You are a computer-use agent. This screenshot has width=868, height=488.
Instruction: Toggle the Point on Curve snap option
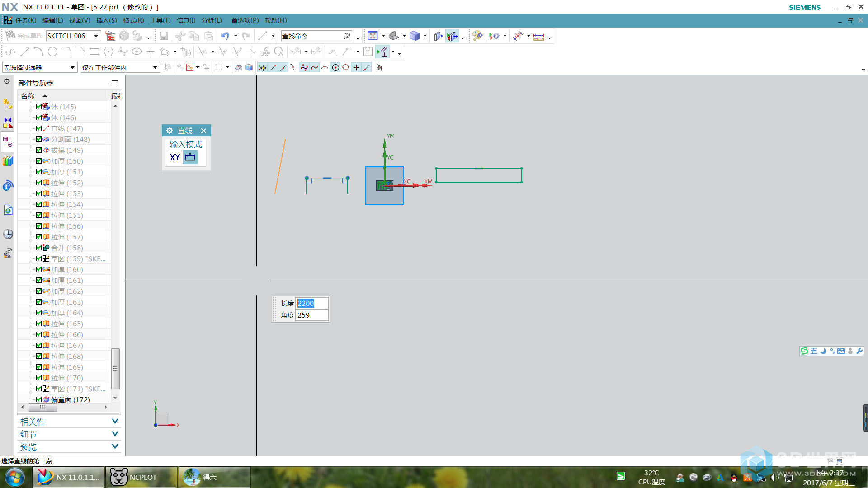point(367,68)
